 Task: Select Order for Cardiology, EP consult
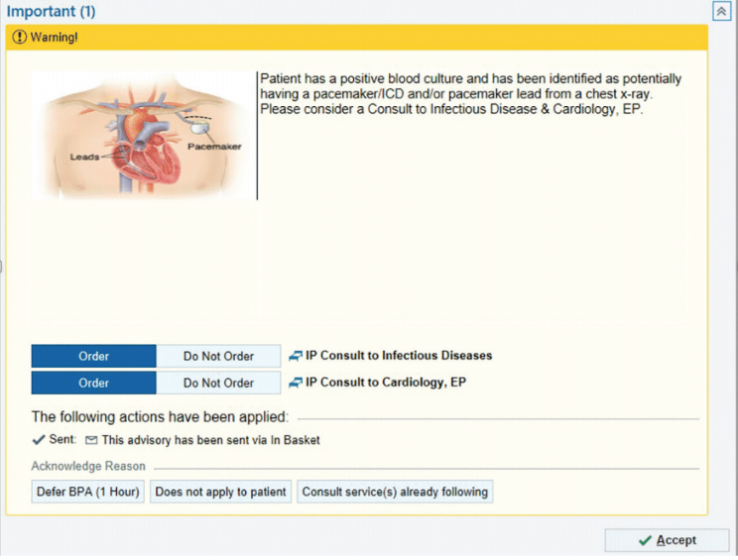pyautogui.click(x=93, y=383)
